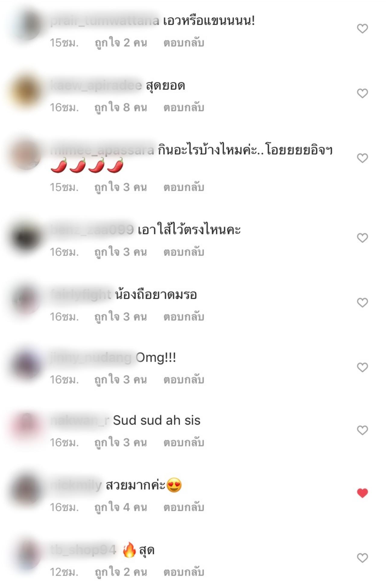Screen dimensions: 386x588
Task: Like the comment with four chili emojis
Action: tap(362, 158)
